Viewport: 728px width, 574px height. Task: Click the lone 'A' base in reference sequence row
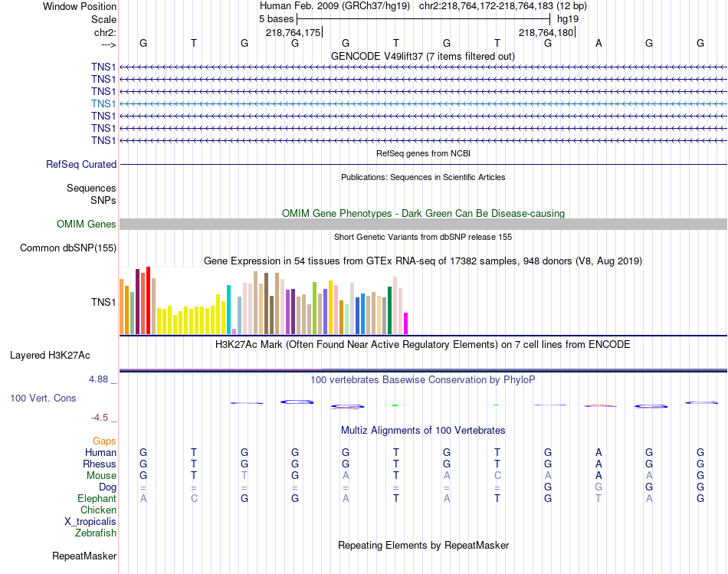pyautogui.click(x=598, y=43)
